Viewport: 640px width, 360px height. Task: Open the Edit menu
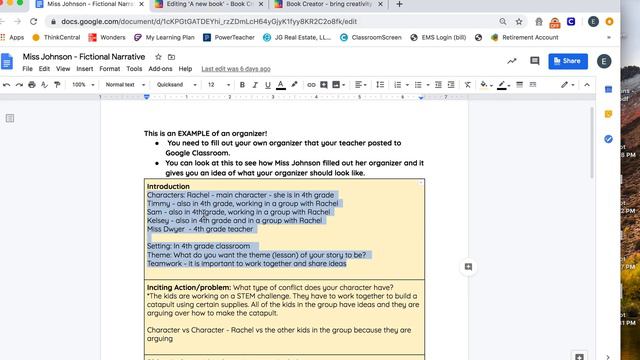pos(44,69)
